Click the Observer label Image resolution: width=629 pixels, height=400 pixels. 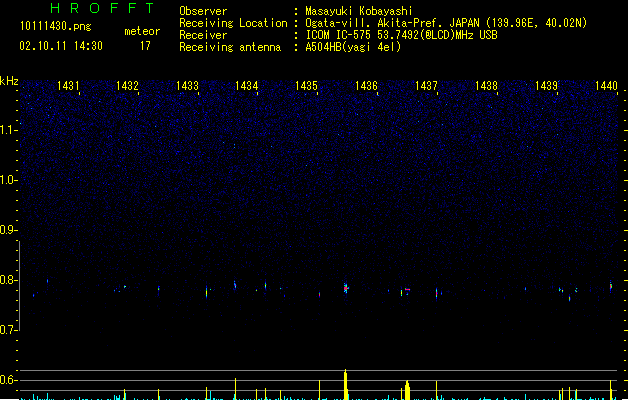(x=203, y=11)
